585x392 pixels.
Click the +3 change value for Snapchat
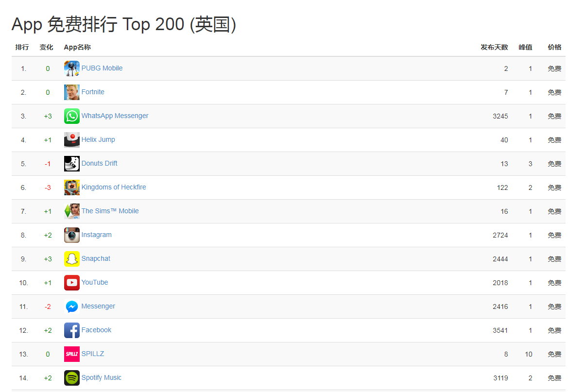48,259
